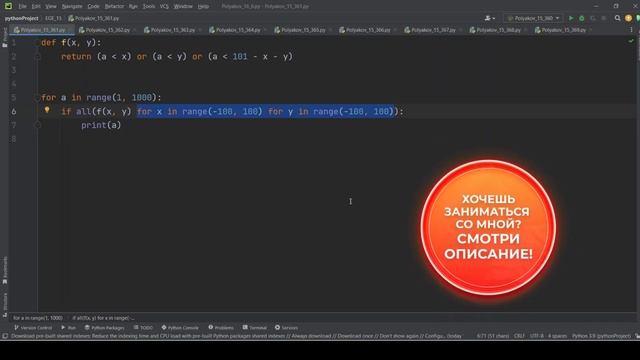This screenshot has height=360, width=640.
Task: Open the TODO tool window
Action: tap(143, 328)
